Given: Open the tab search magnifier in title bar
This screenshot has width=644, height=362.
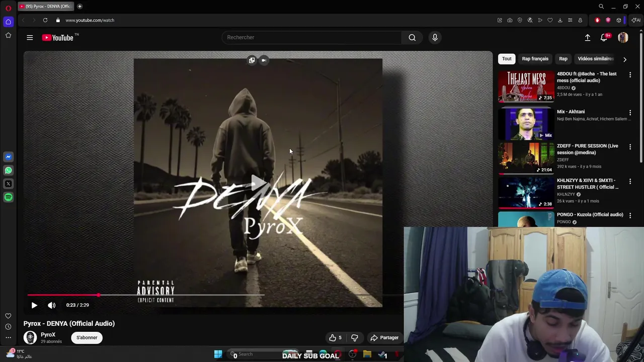Looking at the screenshot, I should 601,7.
